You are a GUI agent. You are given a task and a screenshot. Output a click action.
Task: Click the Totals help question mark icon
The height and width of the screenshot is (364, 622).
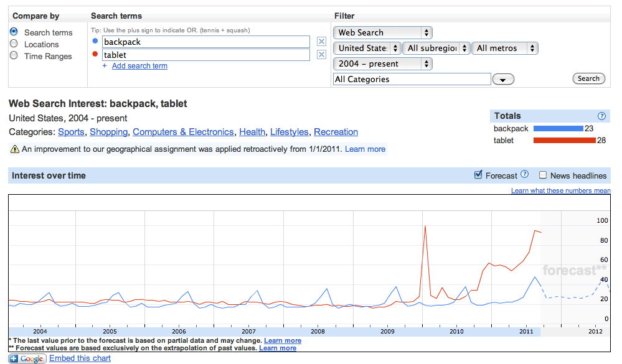(x=602, y=116)
